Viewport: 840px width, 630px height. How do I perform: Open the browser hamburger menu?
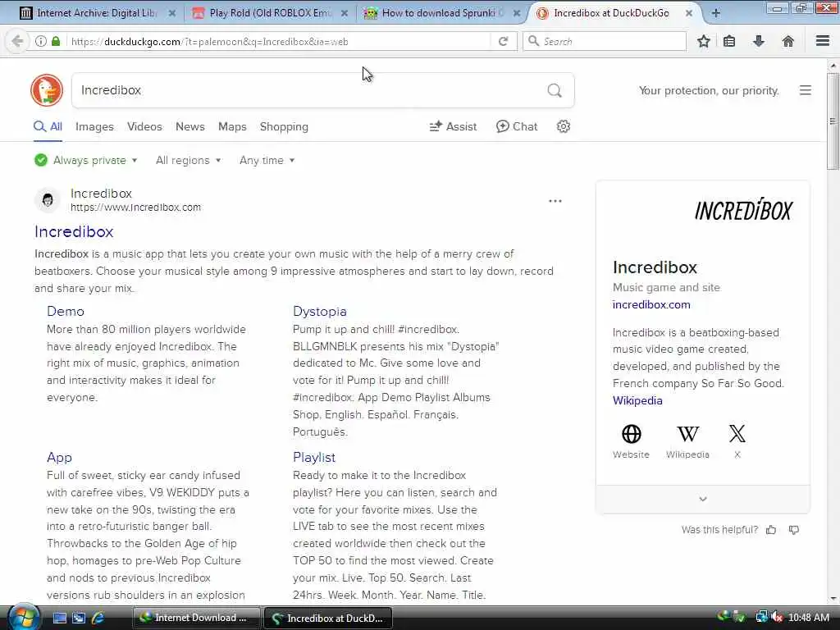823,41
